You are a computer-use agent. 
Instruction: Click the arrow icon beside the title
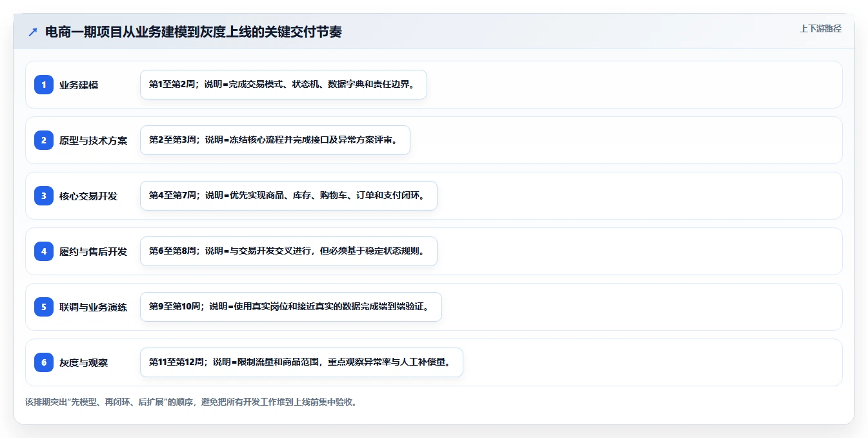point(33,32)
